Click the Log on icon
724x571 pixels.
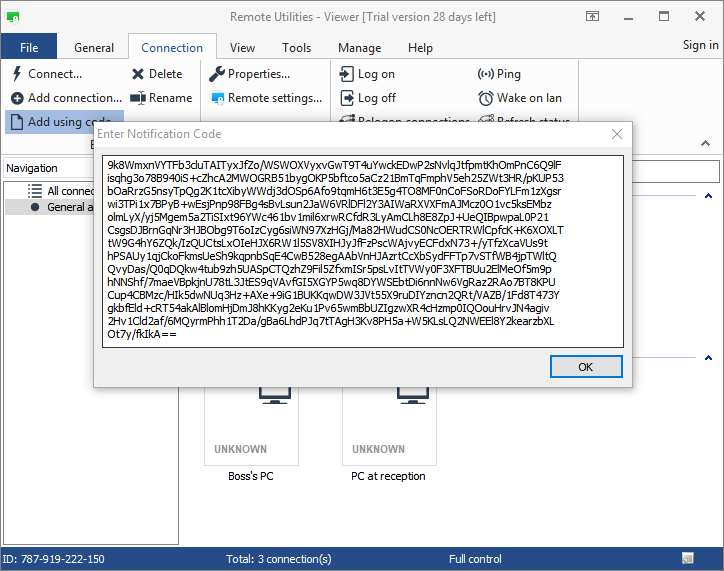[346, 74]
